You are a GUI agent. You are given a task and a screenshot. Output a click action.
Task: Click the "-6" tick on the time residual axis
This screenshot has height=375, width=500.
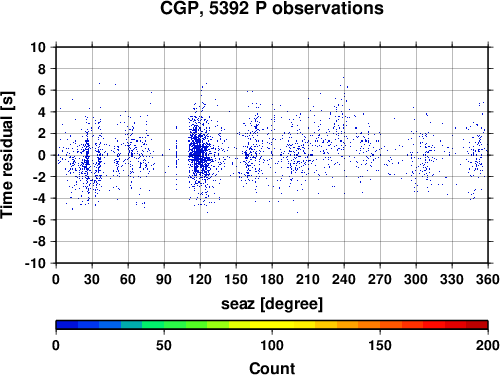coord(39,220)
